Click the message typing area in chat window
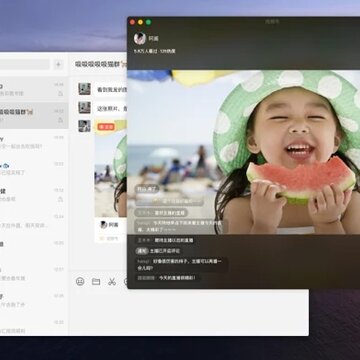360x360 pixels. point(188,312)
